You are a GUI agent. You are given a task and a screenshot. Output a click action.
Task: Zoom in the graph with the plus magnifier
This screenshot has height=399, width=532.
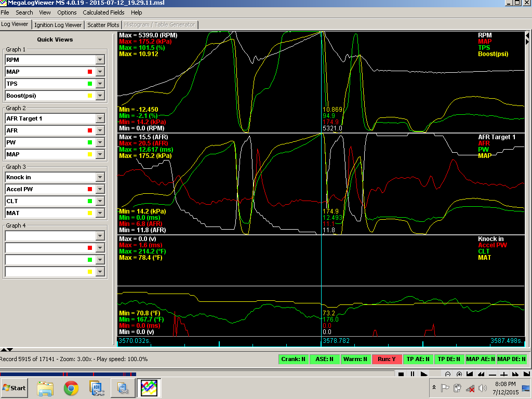pos(459,374)
